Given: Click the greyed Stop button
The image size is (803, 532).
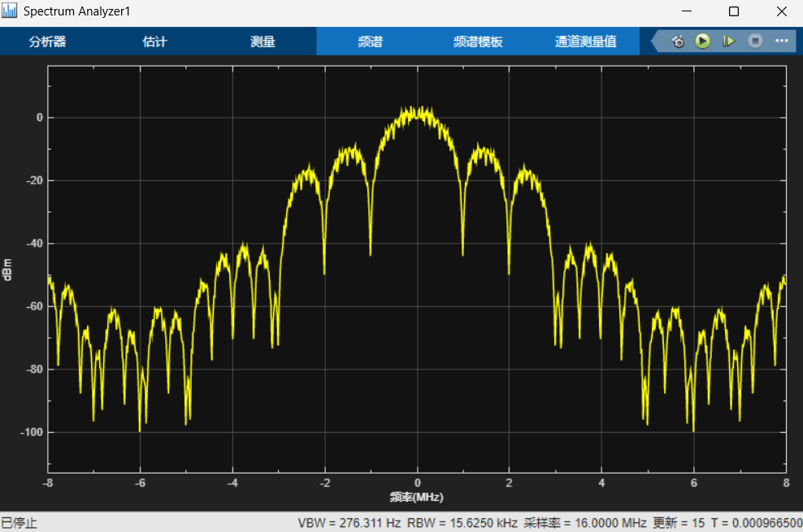Looking at the screenshot, I should click(755, 41).
